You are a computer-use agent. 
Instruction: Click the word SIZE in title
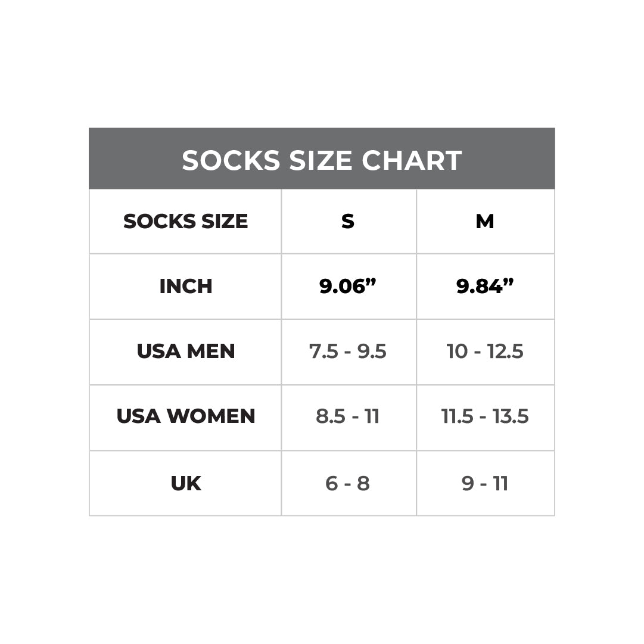(x=321, y=161)
